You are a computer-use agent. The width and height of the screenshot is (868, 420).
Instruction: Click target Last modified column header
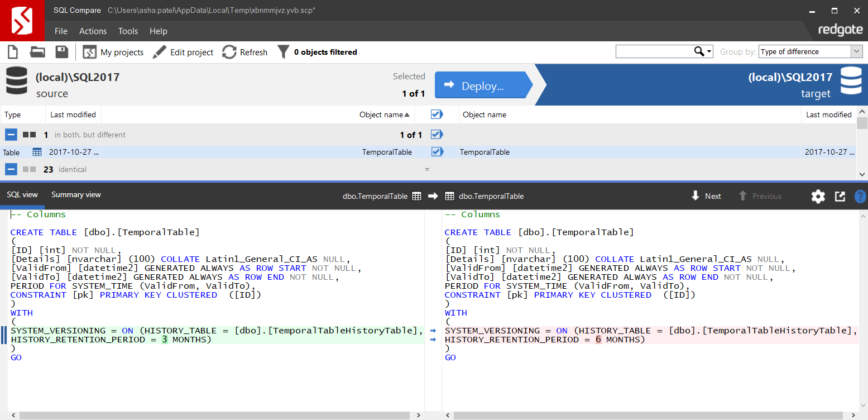pyautogui.click(x=829, y=114)
